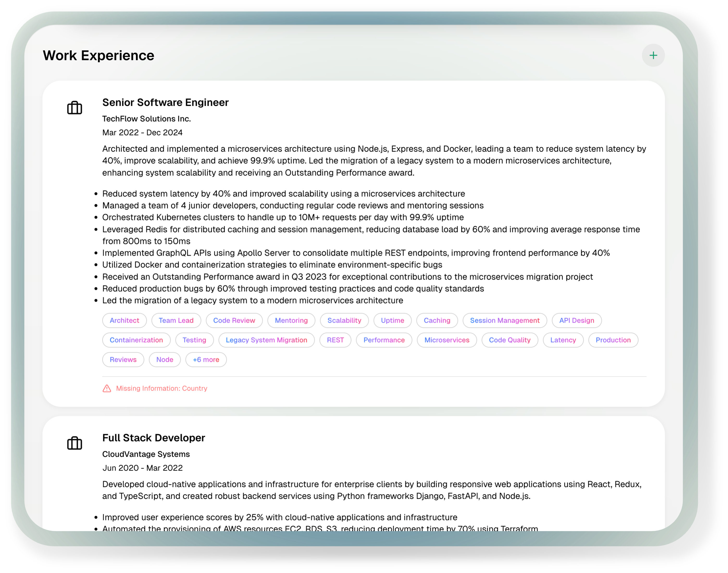This screenshot has height=573, width=728.
Task: Click bullet 'Received an Outstanding Performance award'
Action: tap(347, 277)
